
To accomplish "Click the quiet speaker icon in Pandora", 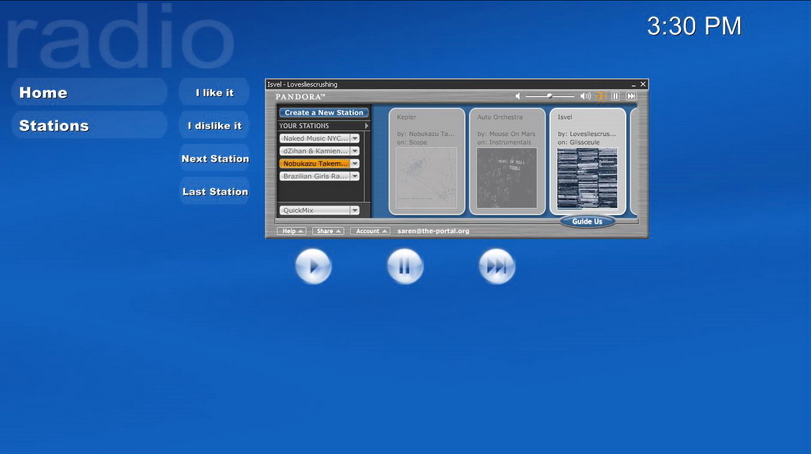I will [518, 96].
